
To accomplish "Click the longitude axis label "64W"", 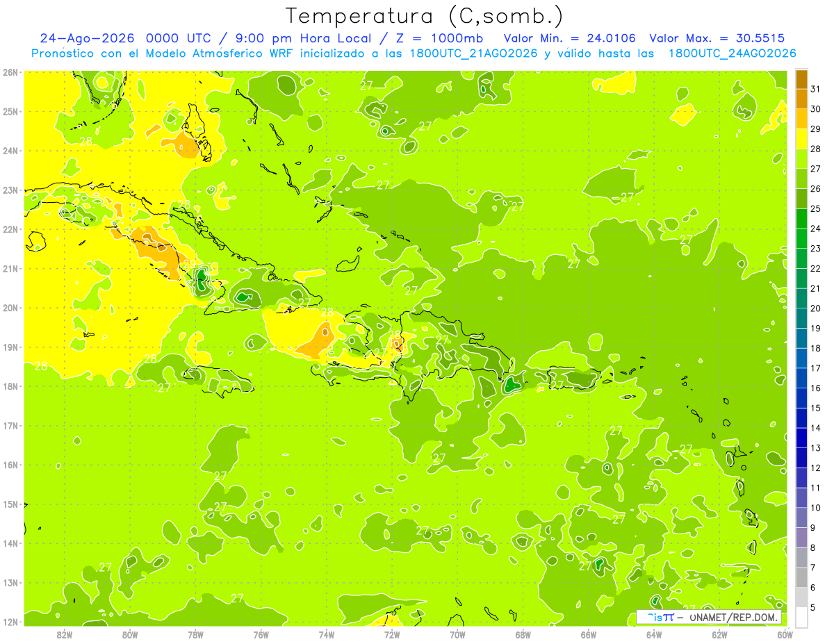I will (654, 634).
